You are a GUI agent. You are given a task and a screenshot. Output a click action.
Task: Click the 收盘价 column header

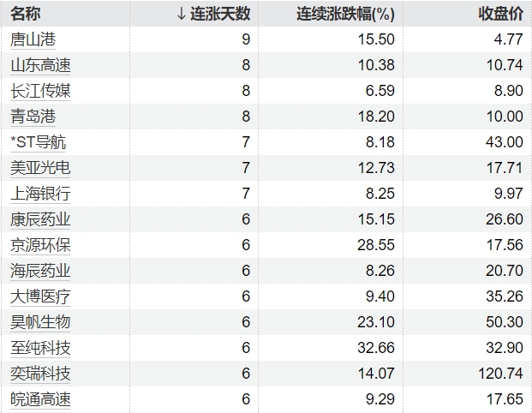pyautogui.click(x=500, y=14)
